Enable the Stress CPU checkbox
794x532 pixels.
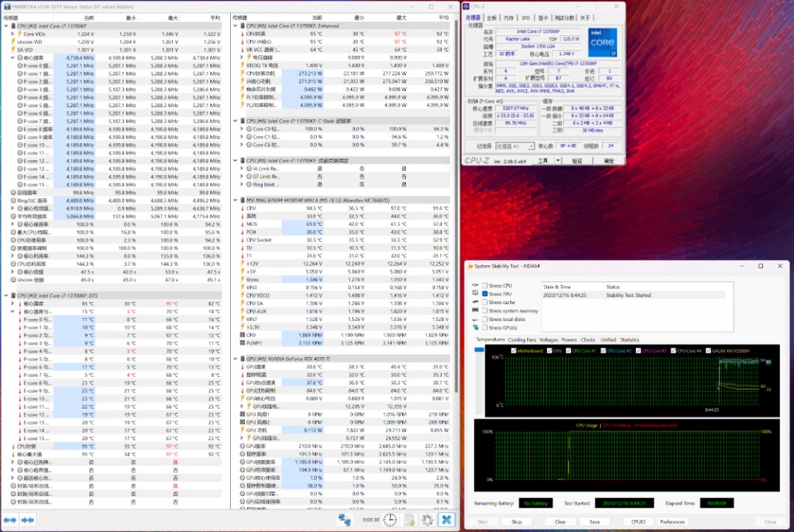tap(484, 285)
